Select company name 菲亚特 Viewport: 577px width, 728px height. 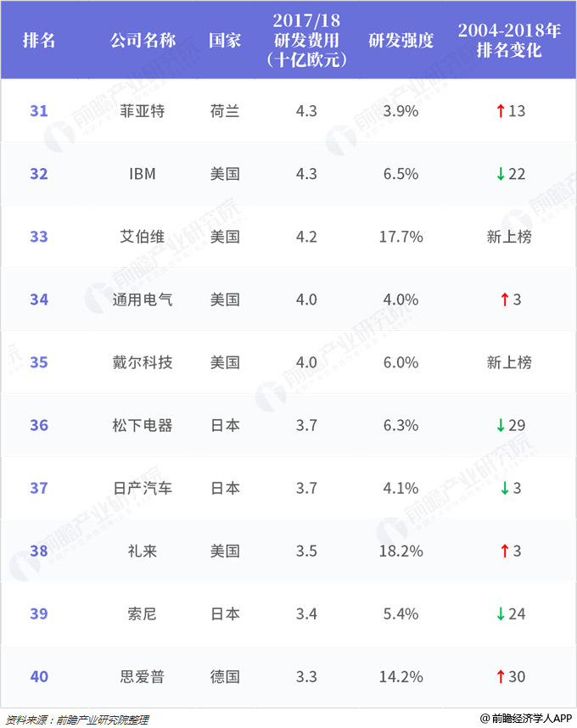coord(143,111)
